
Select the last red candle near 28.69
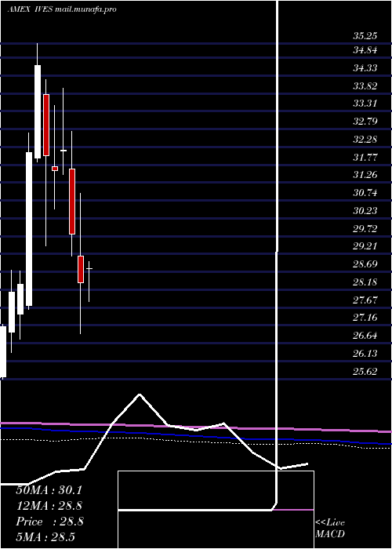point(81,269)
